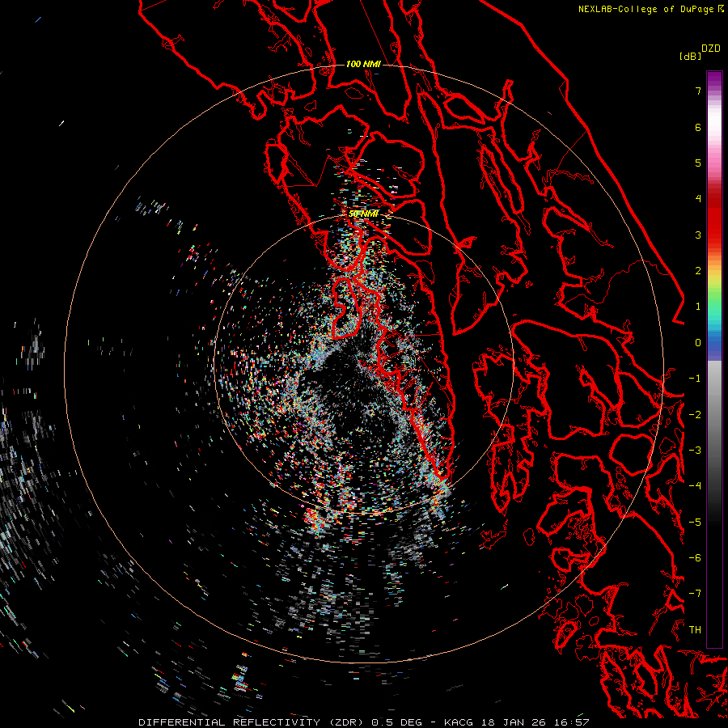
Task: Click the TH threshold label on scale
Action: (x=695, y=630)
